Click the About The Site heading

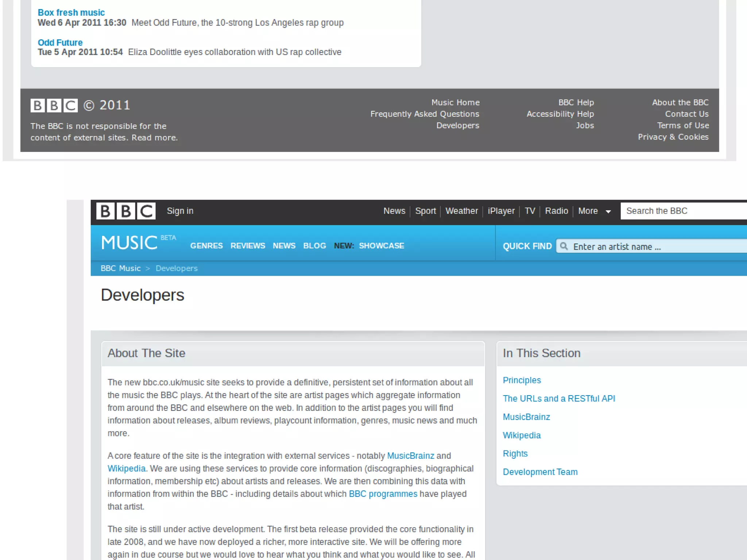pyautogui.click(x=146, y=353)
